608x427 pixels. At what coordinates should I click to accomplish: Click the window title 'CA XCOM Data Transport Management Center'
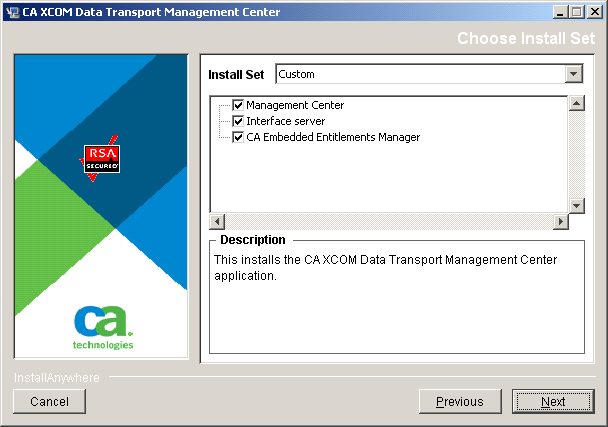[151, 12]
